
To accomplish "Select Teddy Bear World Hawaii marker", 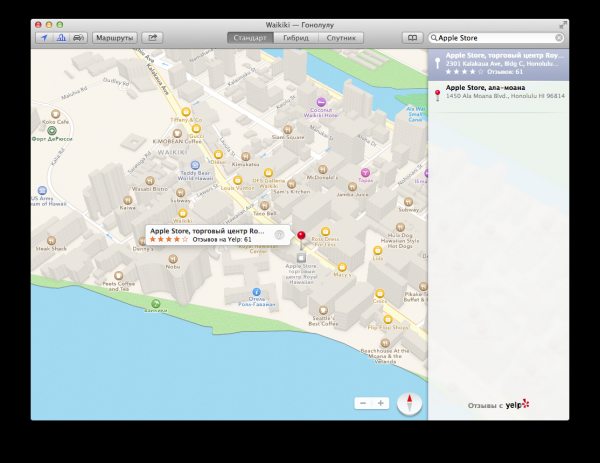I will 195,165.
